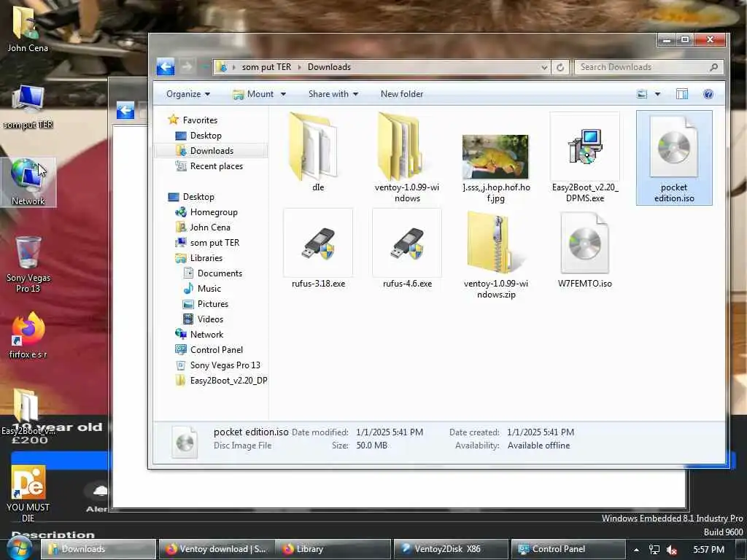Switch to Library taskbar button
Image resolution: width=747 pixels, height=560 pixels.
click(x=333, y=549)
